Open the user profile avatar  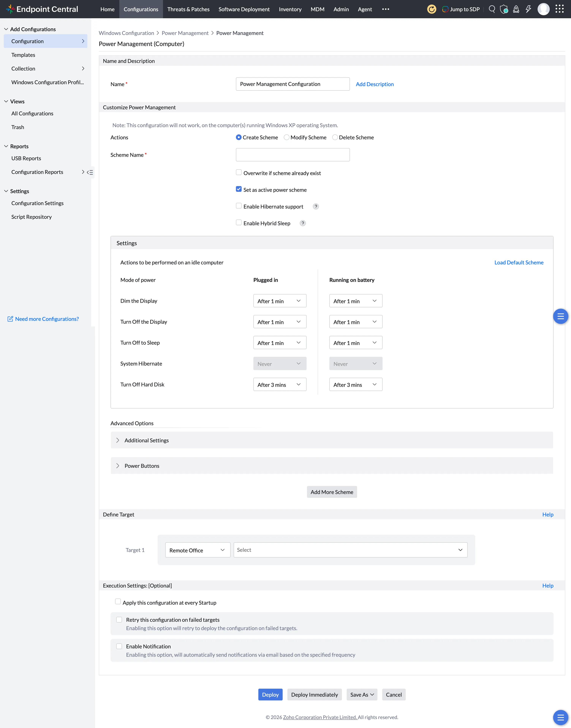click(x=544, y=9)
